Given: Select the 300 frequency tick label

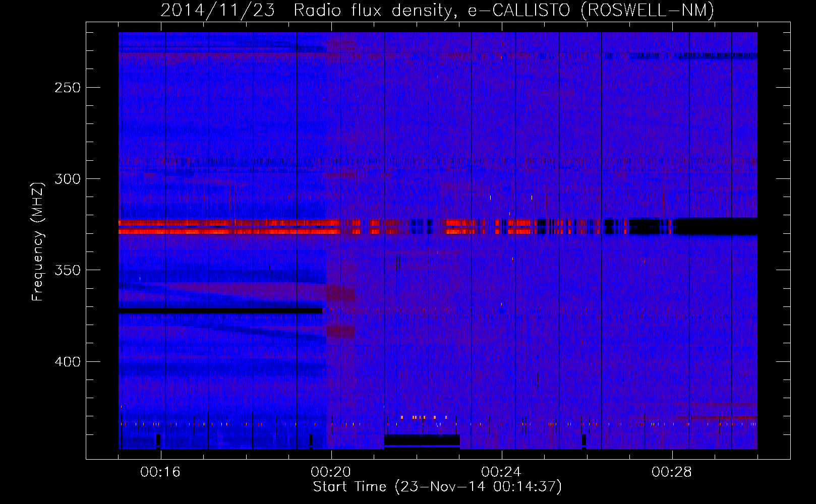Looking at the screenshot, I should (68, 179).
